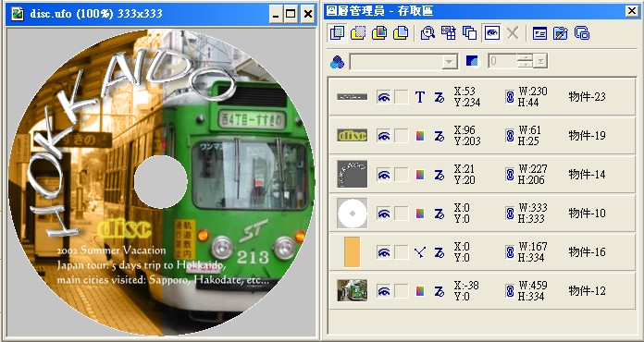Click the aspect link icon on 物件-12
644x342 pixels.
click(510, 290)
